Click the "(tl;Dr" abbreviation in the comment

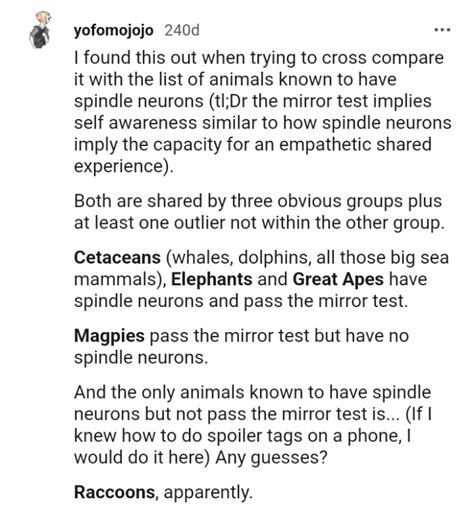[x=228, y=101]
